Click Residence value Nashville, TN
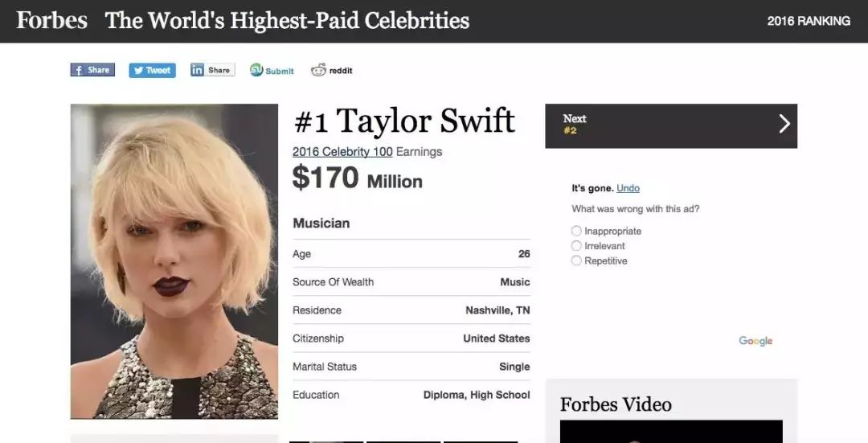The width and height of the screenshot is (868, 443). pos(497,310)
